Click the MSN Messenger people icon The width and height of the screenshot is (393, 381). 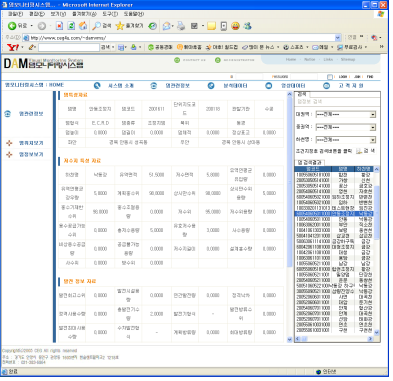(247, 26)
